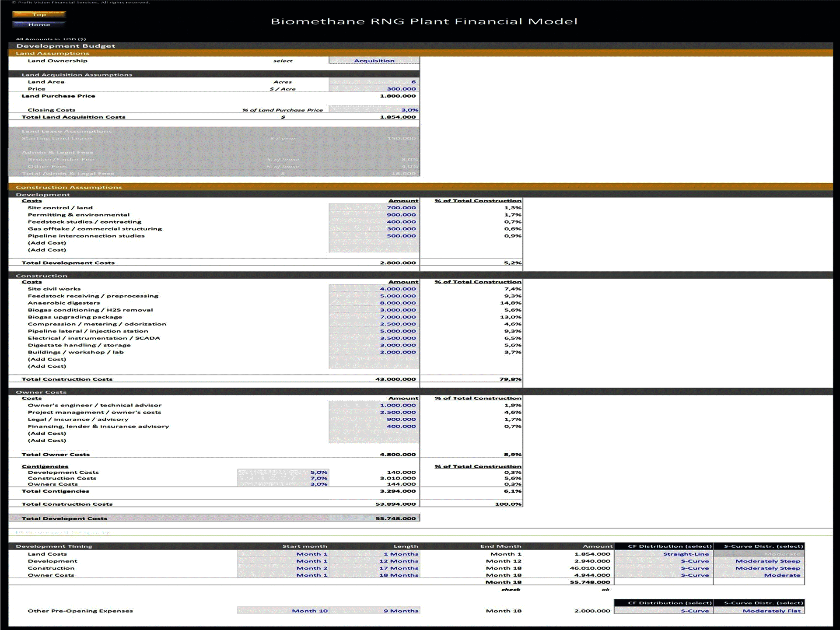840x630 pixels.
Task: Open Owner Costs S-Curve Distr. Moderate dropdown
Action: coord(759,575)
